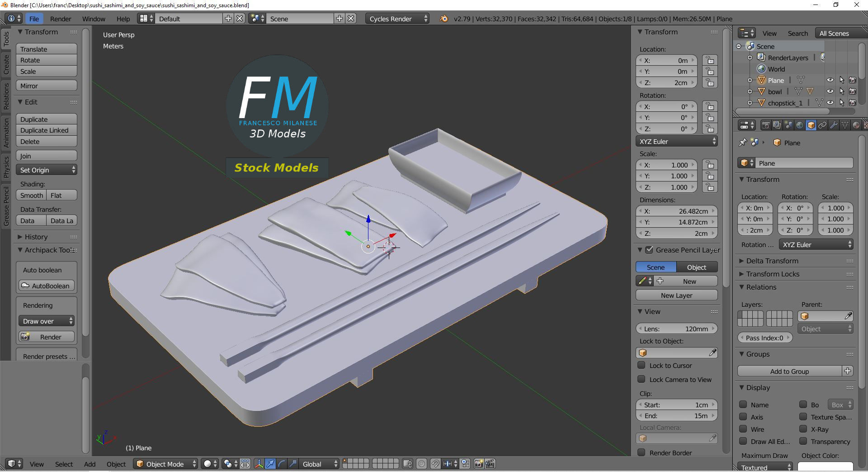
Task: Enable the Lock to Cursor checkbox
Action: click(x=641, y=365)
